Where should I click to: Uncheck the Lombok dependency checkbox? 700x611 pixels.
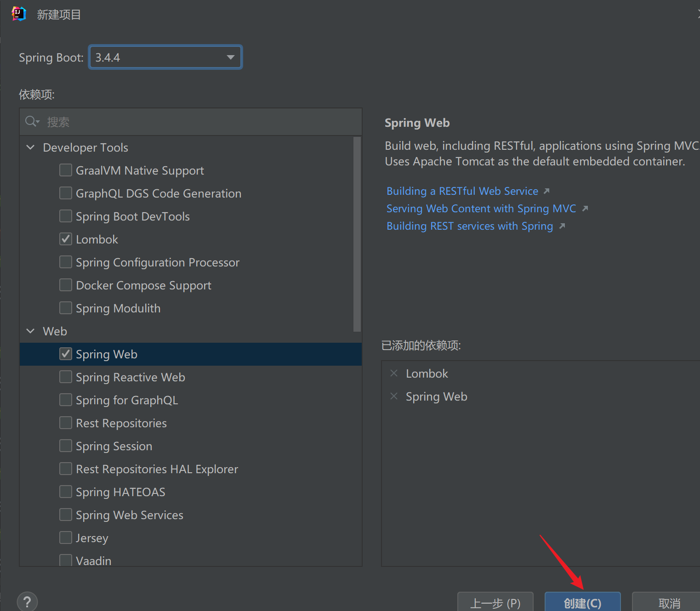pos(66,239)
